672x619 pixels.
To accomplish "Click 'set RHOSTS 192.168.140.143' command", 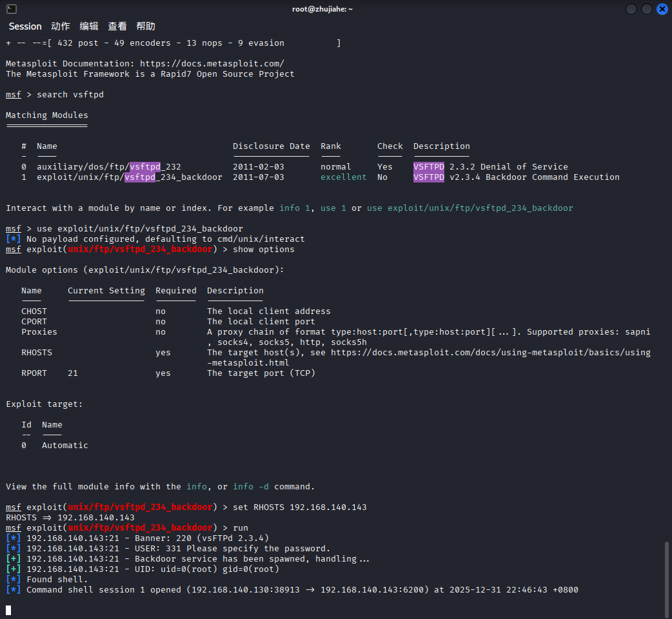I will click(300, 507).
